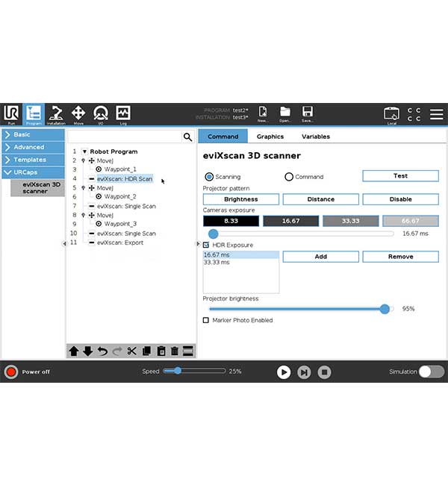
Task: Play the robot program
Action: click(284, 372)
